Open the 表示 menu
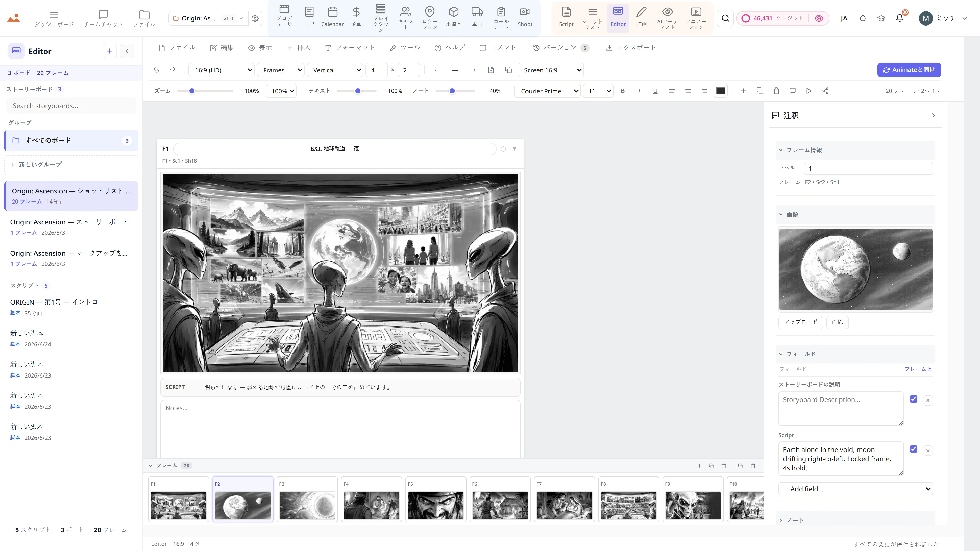 tap(260, 47)
